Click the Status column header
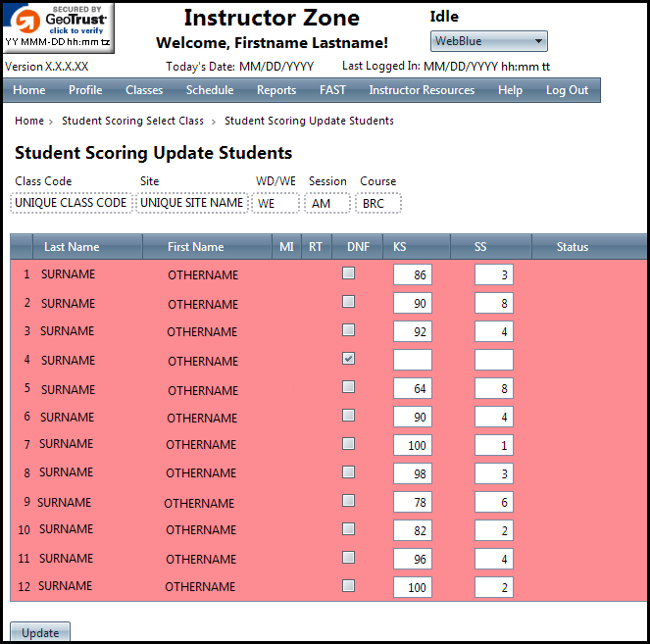Image resolution: width=650 pixels, height=644 pixels. point(589,247)
